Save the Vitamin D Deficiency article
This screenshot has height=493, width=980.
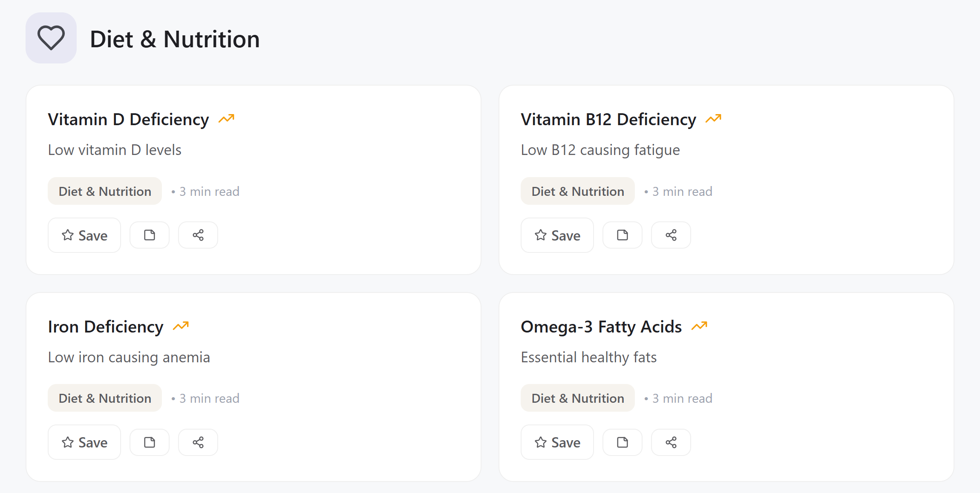[84, 235]
